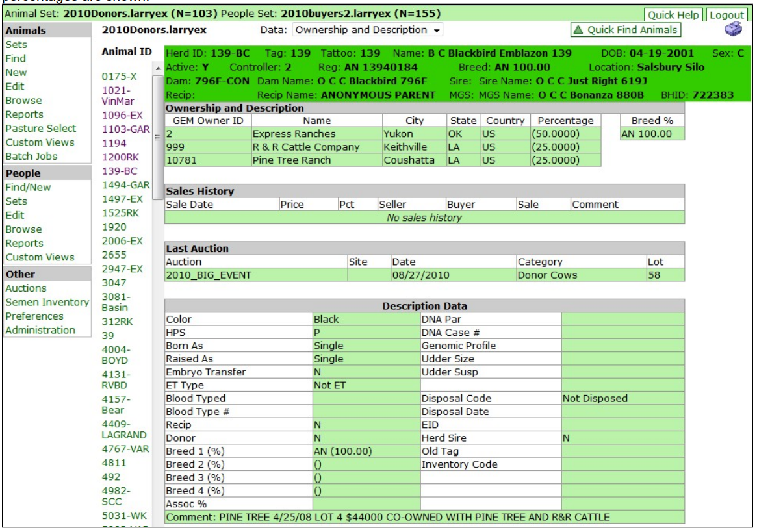Open Semen Inventory
This screenshot has height=532, width=757.
(x=47, y=302)
